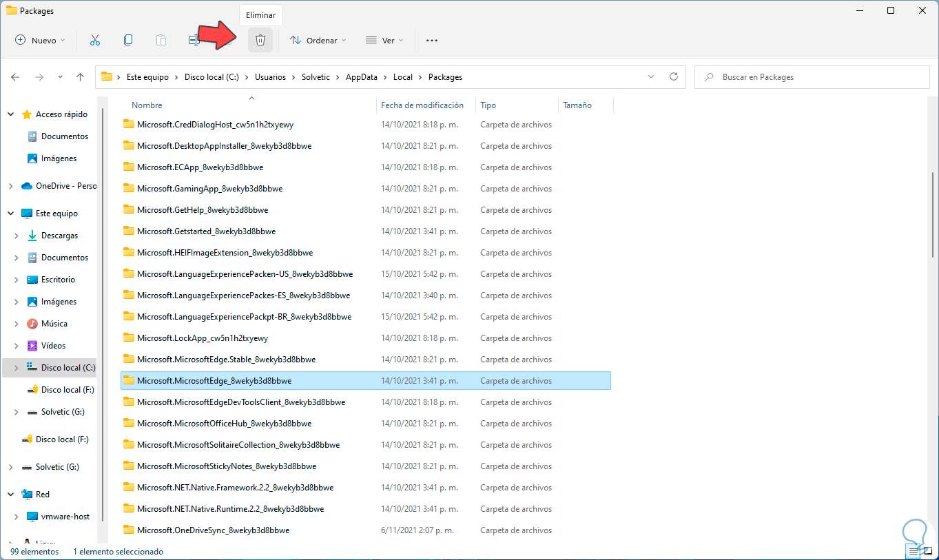Open the Nuevo dropdown
The image size is (939, 560).
pyautogui.click(x=41, y=40)
